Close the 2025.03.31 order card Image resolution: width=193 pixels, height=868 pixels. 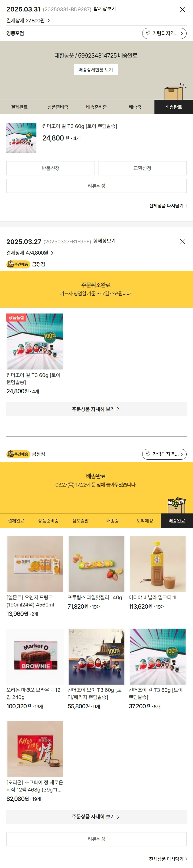pos(183,10)
